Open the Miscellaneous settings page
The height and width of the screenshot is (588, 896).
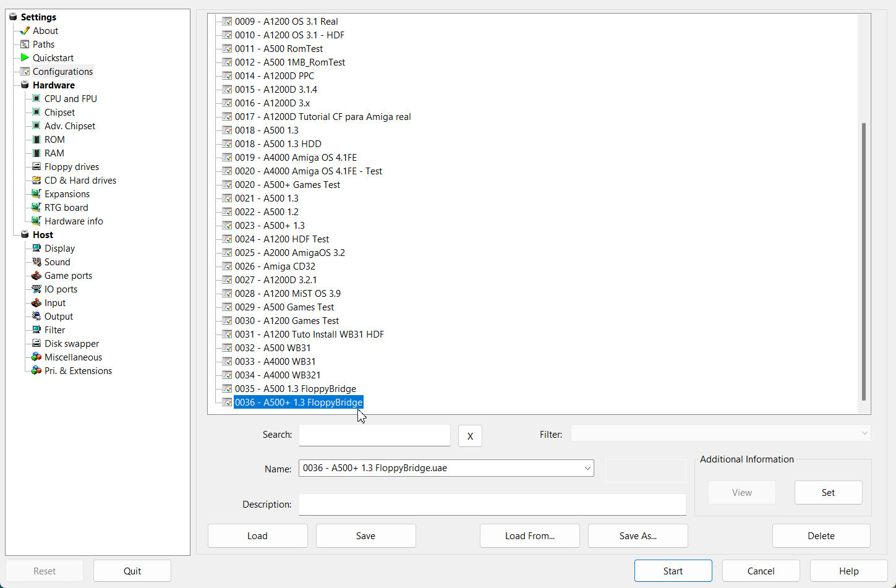click(73, 357)
